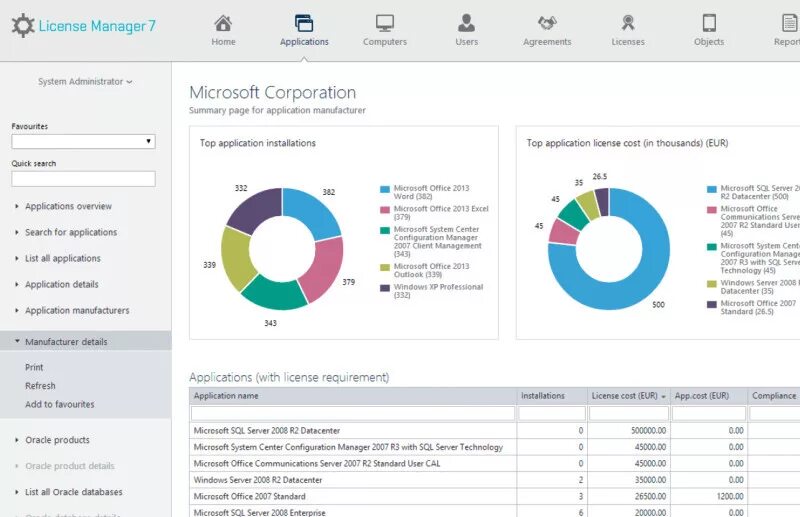Select Windows Server 2008 R2 Datacenter row

494,480
